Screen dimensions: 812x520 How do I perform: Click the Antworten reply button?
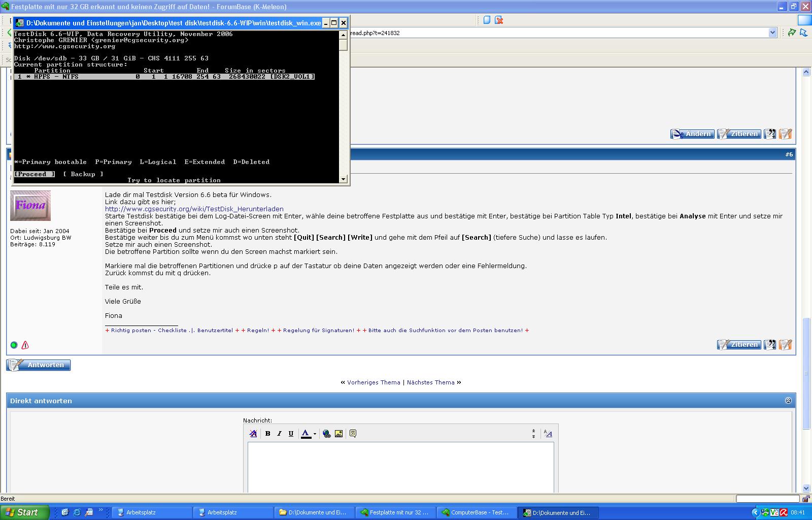39,365
